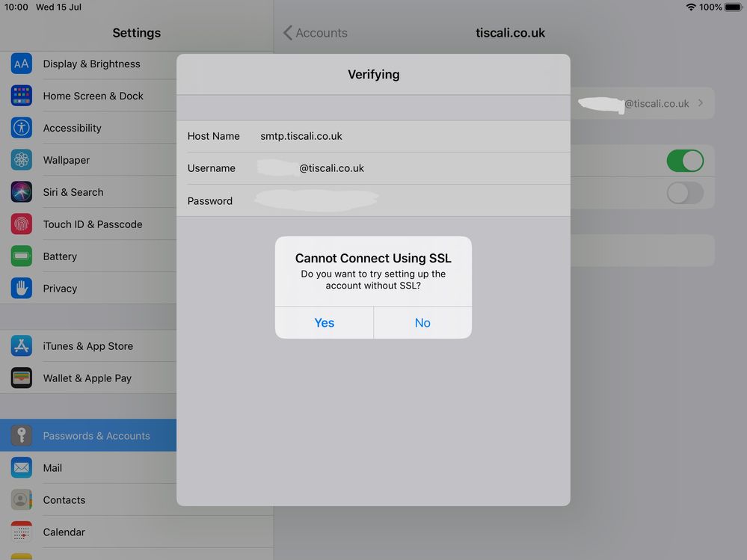Image resolution: width=747 pixels, height=560 pixels.
Task: Select the Accessibility icon
Action: [x=22, y=128]
